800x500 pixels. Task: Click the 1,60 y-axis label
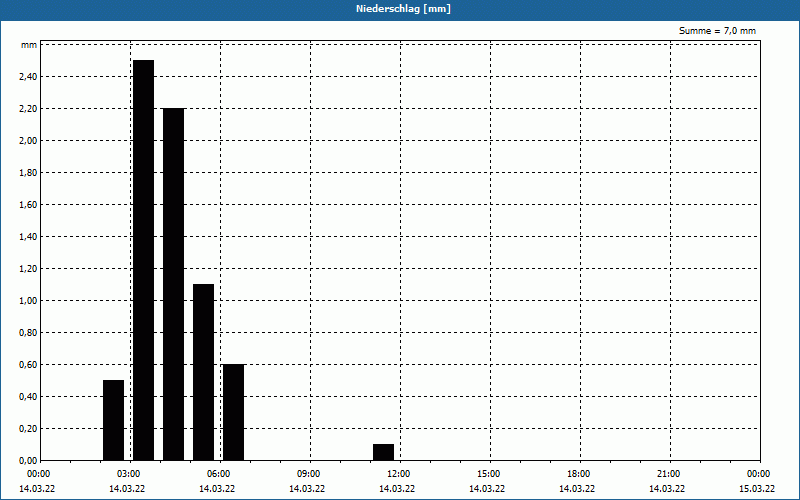click(28, 205)
